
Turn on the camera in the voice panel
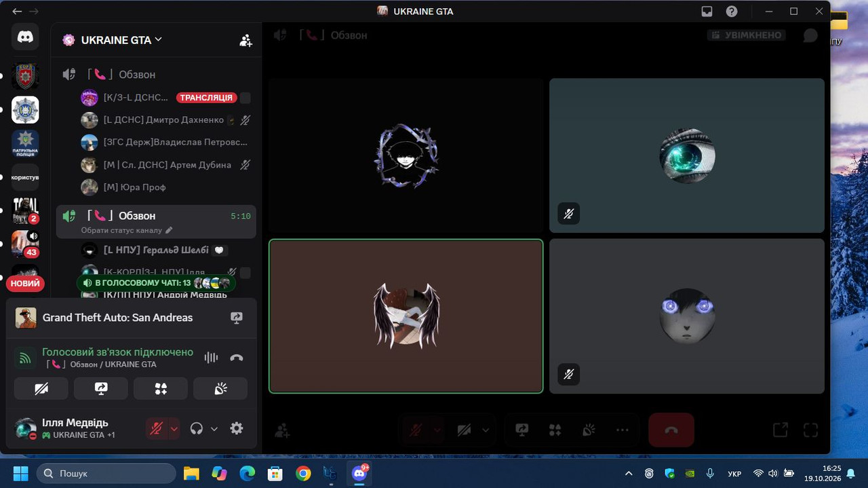(41, 388)
